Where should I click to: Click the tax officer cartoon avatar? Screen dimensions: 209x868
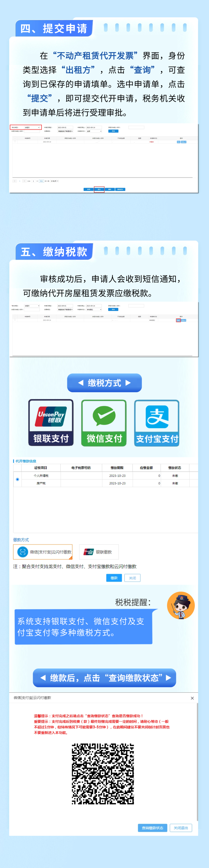coord(181,605)
